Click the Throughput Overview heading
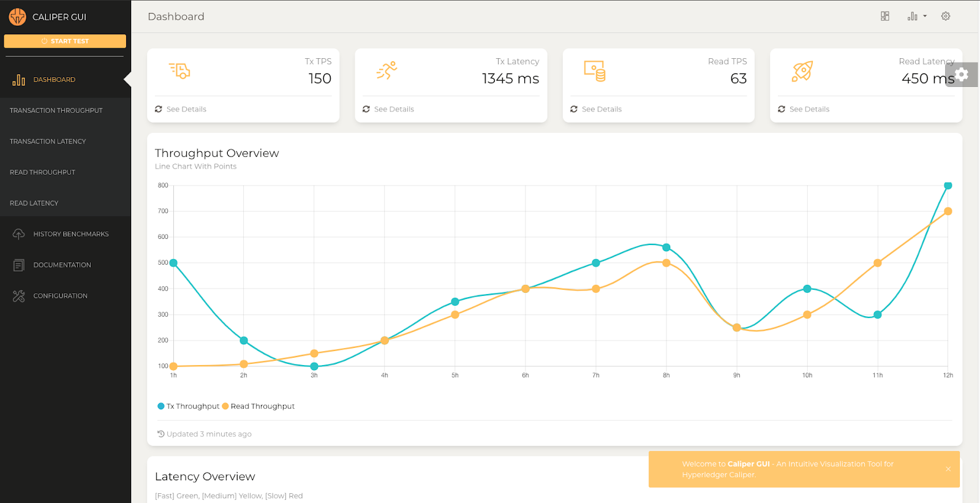980x503 pixels. pyautogui.click(x=217, y=153)
